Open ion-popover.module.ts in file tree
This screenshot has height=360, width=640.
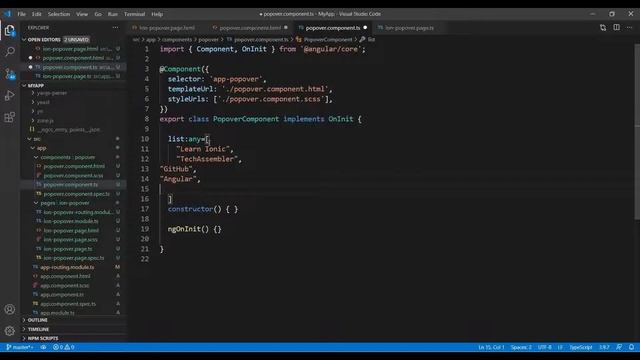pyautogui.click(x=71, y=221)
